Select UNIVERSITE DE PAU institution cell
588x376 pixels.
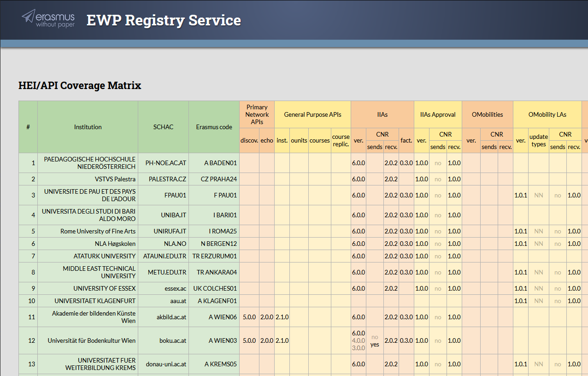tap(88, 195)
